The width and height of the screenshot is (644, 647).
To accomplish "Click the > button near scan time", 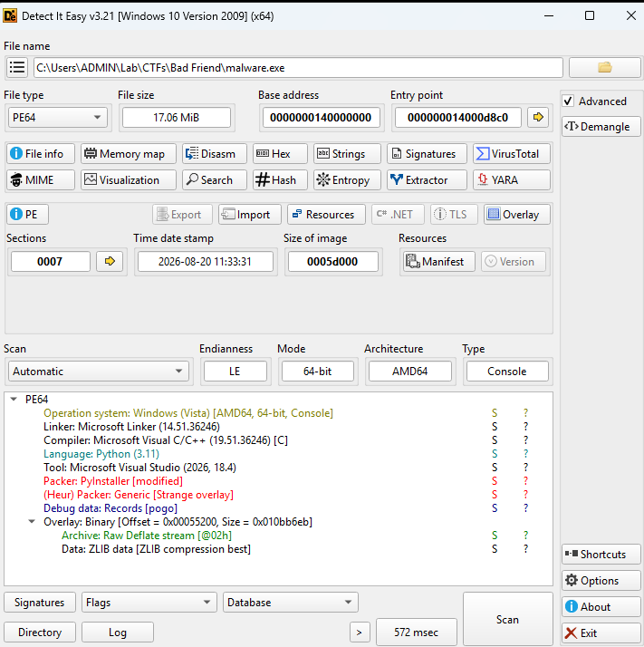I will click(x=360, y=633).
